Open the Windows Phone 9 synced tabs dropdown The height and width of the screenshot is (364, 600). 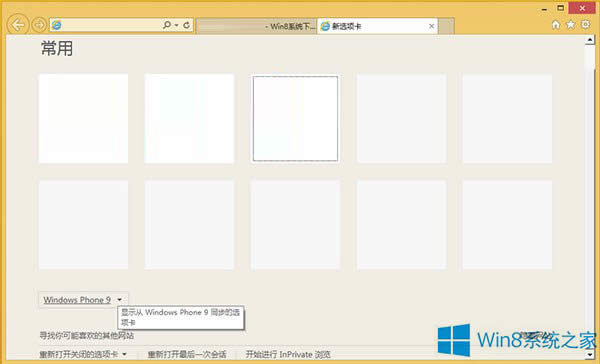83,300
